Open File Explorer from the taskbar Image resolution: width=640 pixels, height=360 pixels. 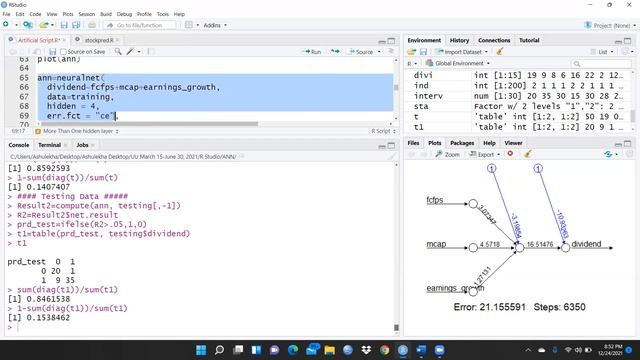click(x=329, y=350)
